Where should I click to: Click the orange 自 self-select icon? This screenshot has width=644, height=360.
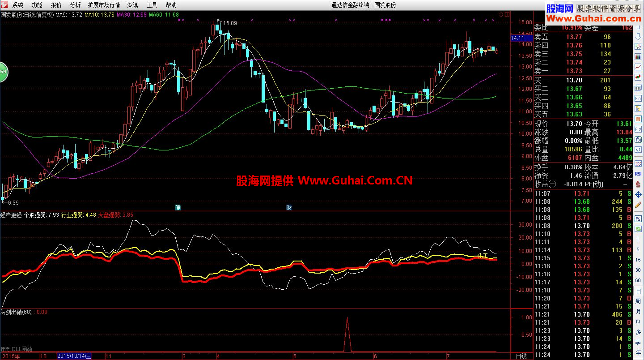[x=638, y=119]
